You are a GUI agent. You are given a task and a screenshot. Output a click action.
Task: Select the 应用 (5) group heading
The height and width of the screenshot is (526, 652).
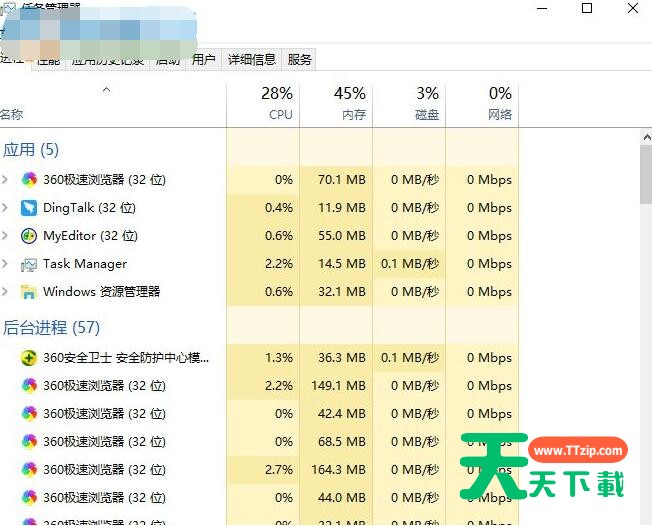[x=31, y=150]
